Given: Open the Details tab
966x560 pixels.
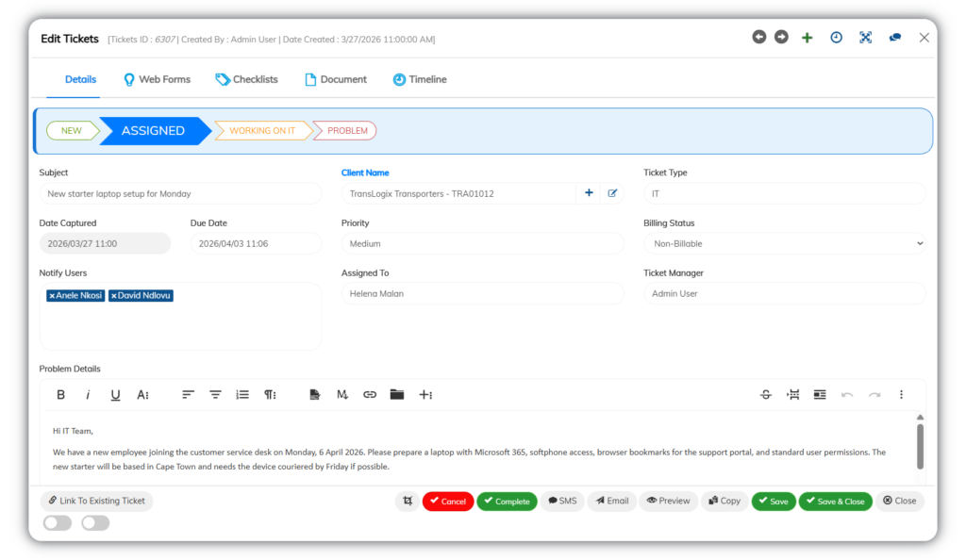Looking at the screenshot, I should click(81, 79).
